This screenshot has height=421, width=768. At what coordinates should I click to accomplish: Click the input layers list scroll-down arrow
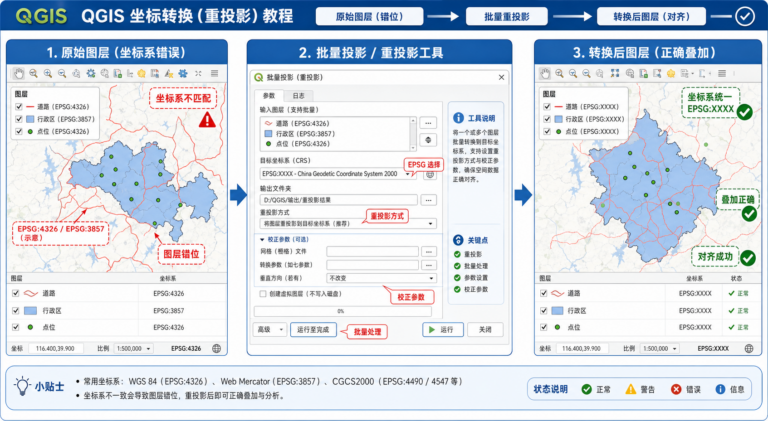[x=413, y=148]
